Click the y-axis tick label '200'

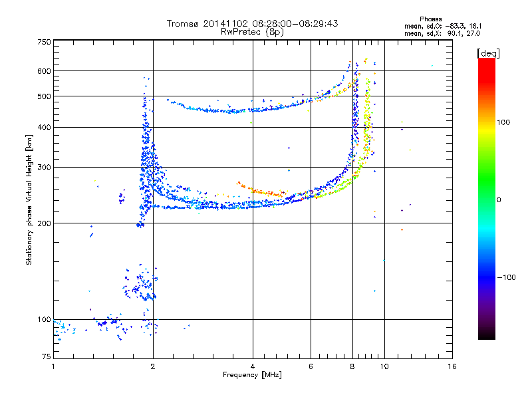(44, 223)
